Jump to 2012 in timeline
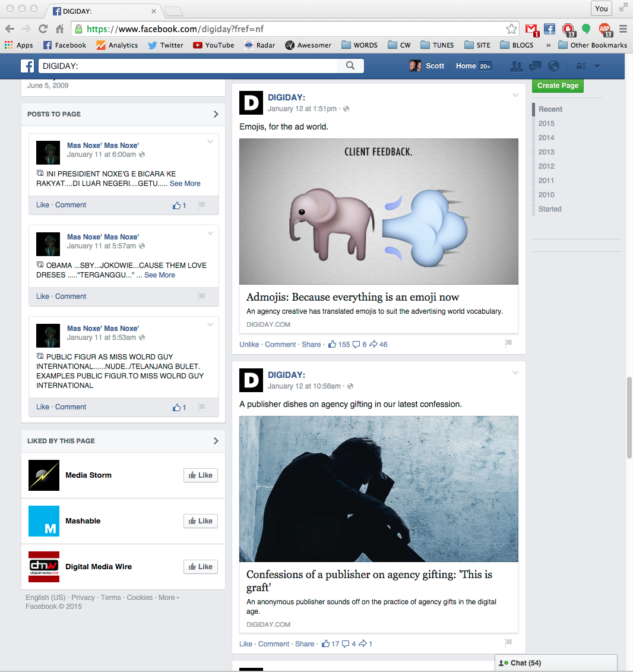 point(546,166)
